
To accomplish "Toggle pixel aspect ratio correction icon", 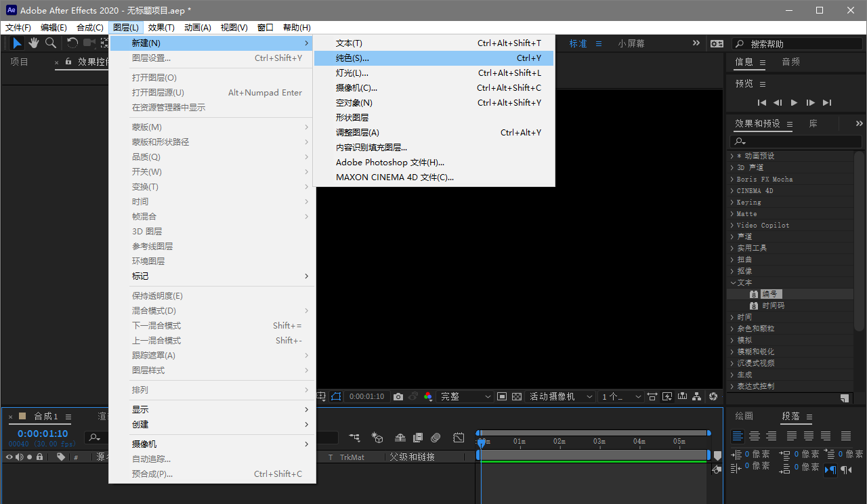I will click(x=652, y=396).
